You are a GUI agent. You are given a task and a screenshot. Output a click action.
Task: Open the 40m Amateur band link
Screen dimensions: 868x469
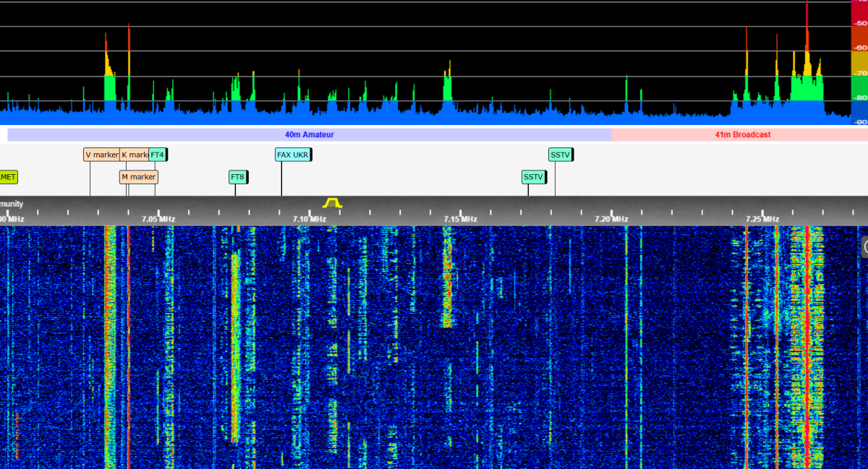[x=309, y=134]
